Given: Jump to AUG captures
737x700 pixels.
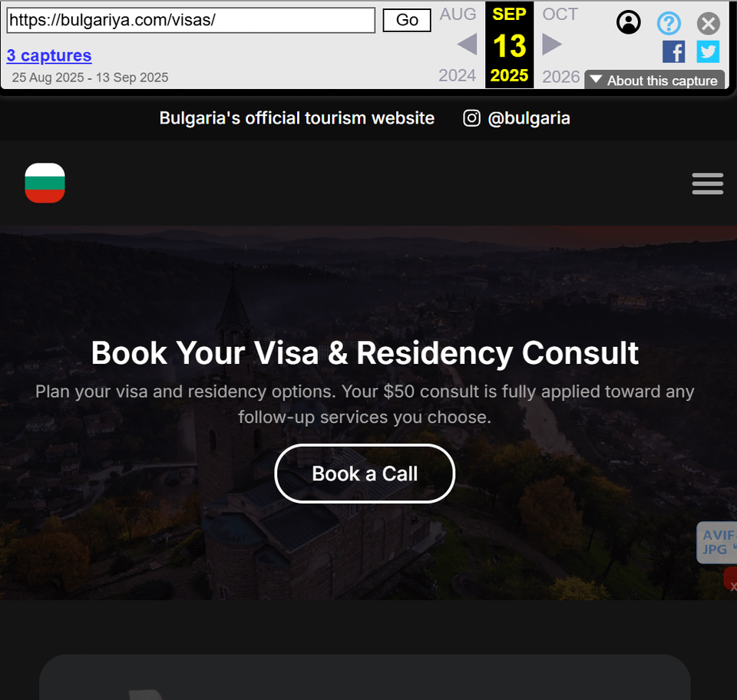Looking at the screenshot, I should pos(458,14).
